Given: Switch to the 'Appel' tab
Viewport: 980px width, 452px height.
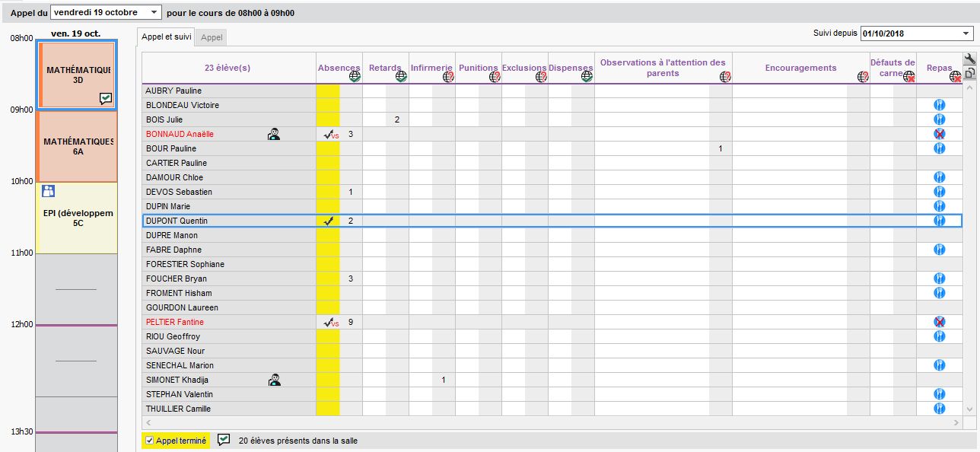Looking at the screenshot, I should click(212, 37).
